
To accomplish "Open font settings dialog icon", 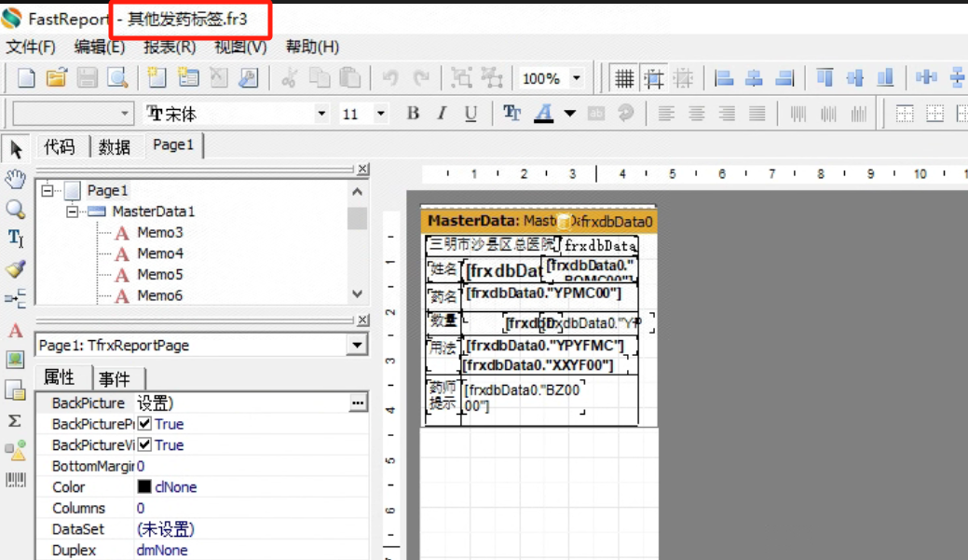I will [511, 114].
